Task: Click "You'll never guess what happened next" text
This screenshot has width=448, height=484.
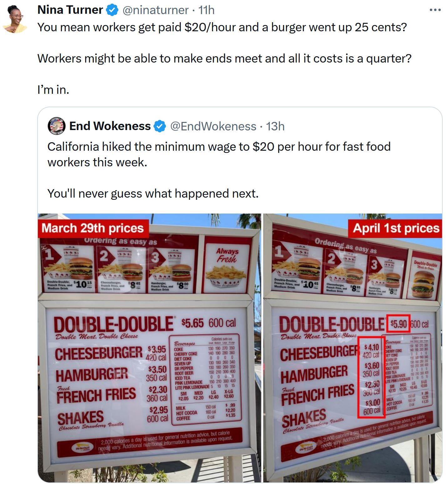Action: pos(153,194)
